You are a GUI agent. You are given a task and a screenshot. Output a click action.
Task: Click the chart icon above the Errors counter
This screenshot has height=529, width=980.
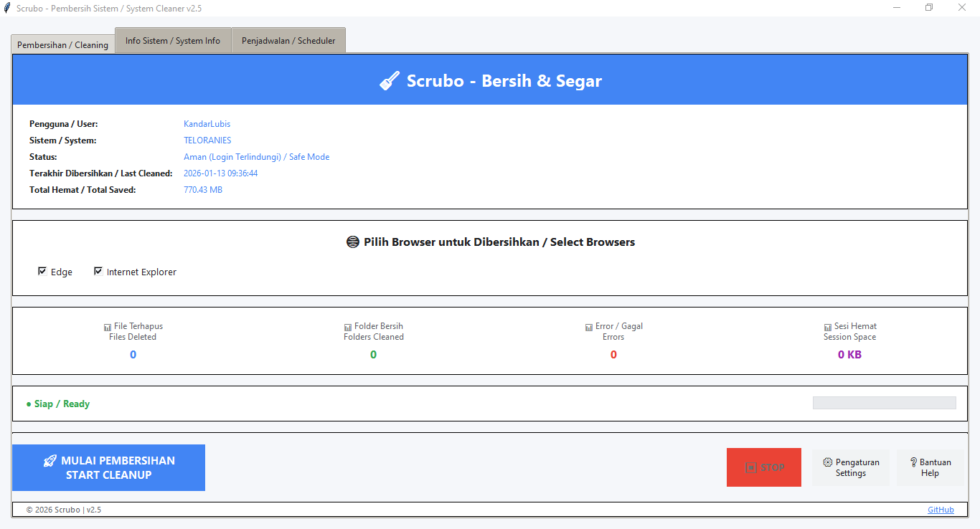(x=590, y=326)
